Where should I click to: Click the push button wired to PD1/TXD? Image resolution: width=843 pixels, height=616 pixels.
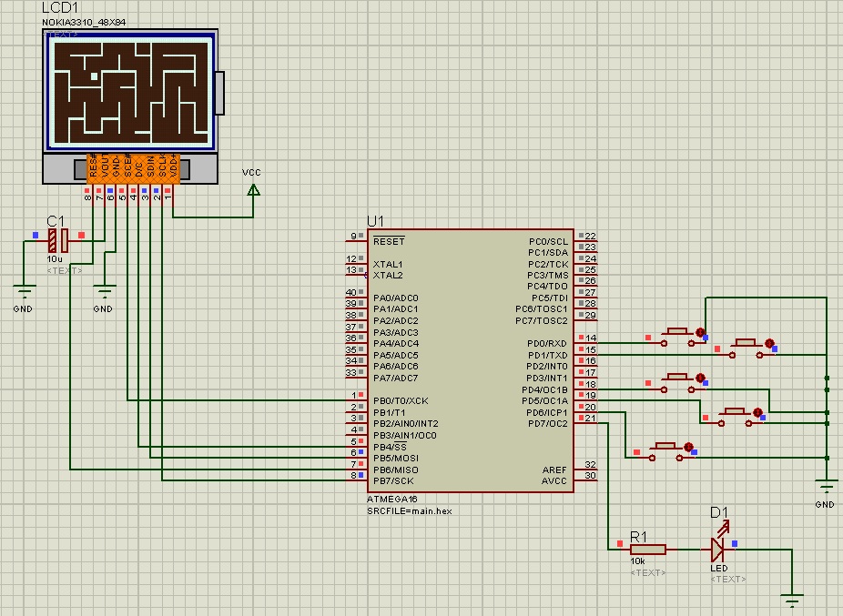coord(747,348)
